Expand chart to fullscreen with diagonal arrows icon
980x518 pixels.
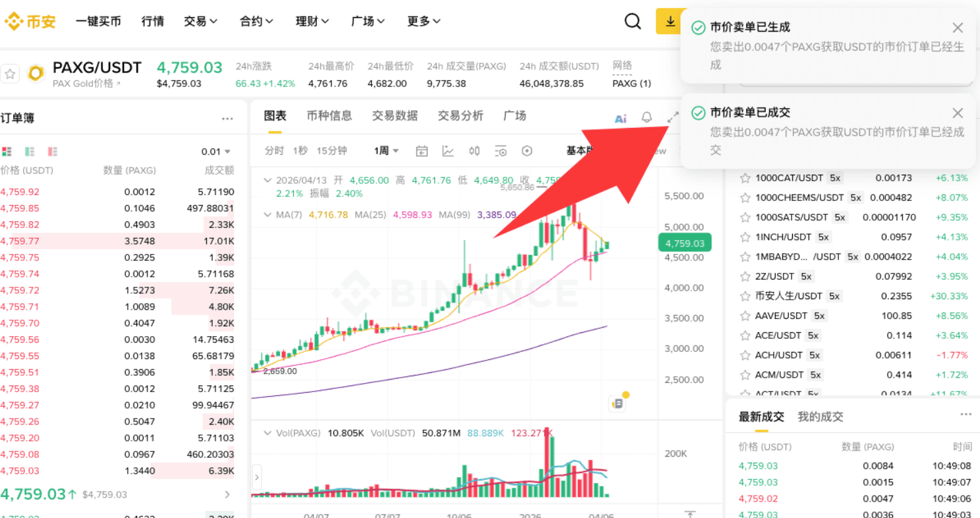click(x=673, y=117)
